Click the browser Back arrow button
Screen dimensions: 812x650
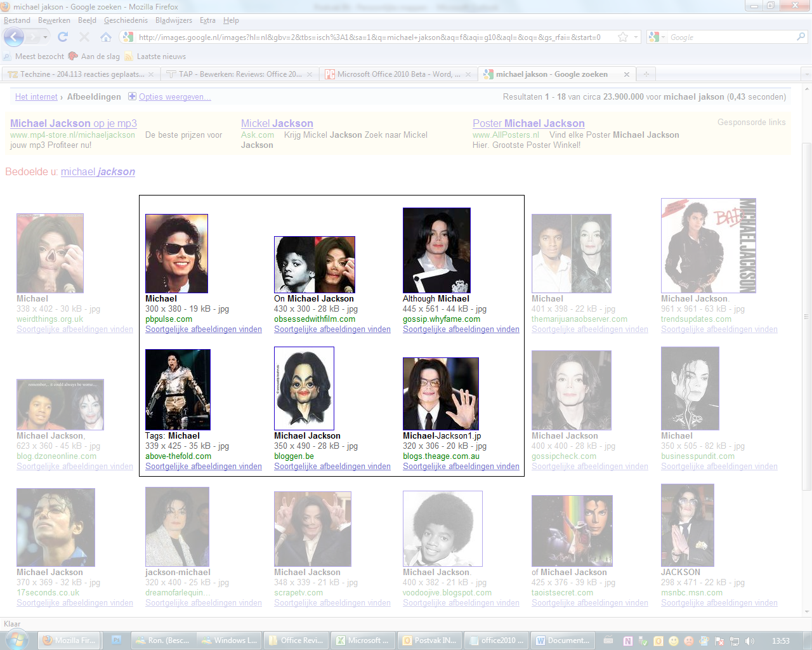point(14,37)
